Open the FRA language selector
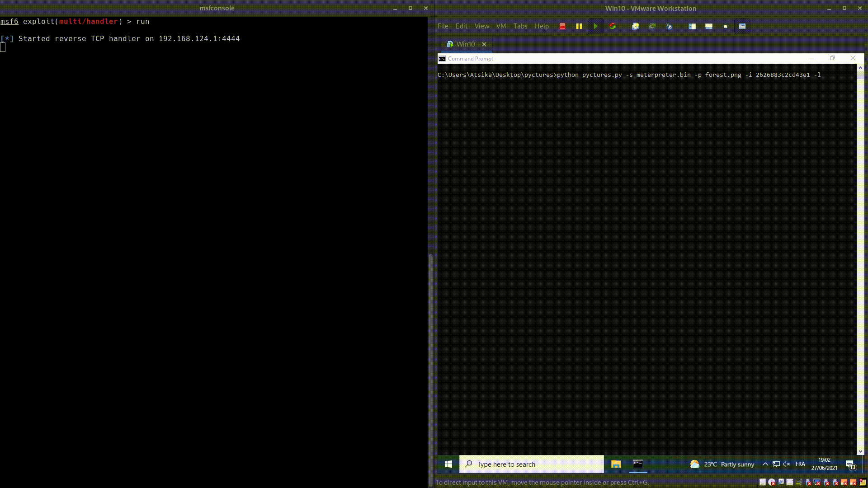The image size is (868, 488). point(800,464)
